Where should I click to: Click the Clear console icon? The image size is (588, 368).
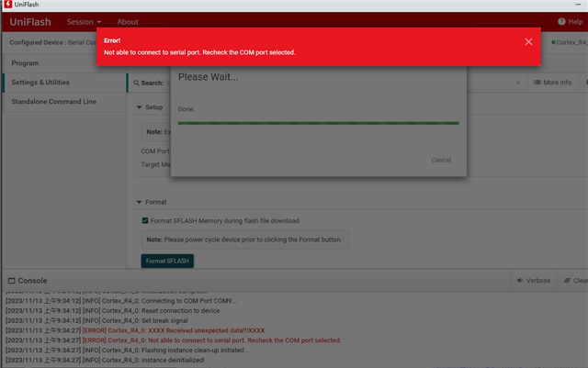pos(567,280)
